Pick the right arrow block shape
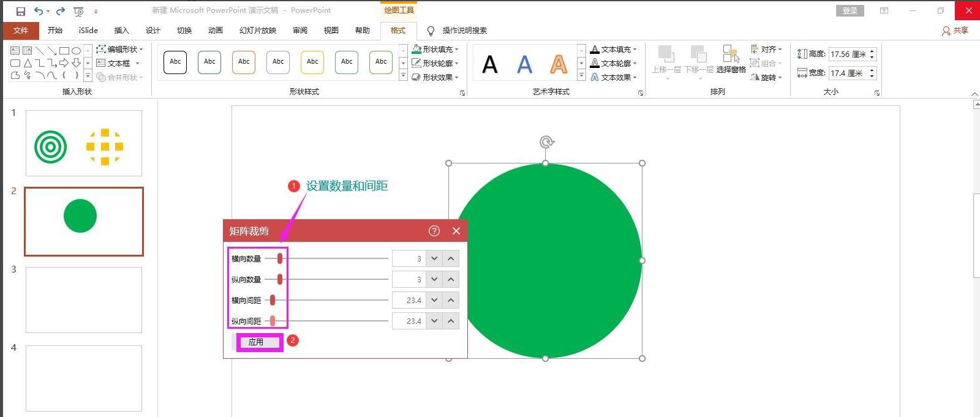The image size is (980, 417). 64,63
